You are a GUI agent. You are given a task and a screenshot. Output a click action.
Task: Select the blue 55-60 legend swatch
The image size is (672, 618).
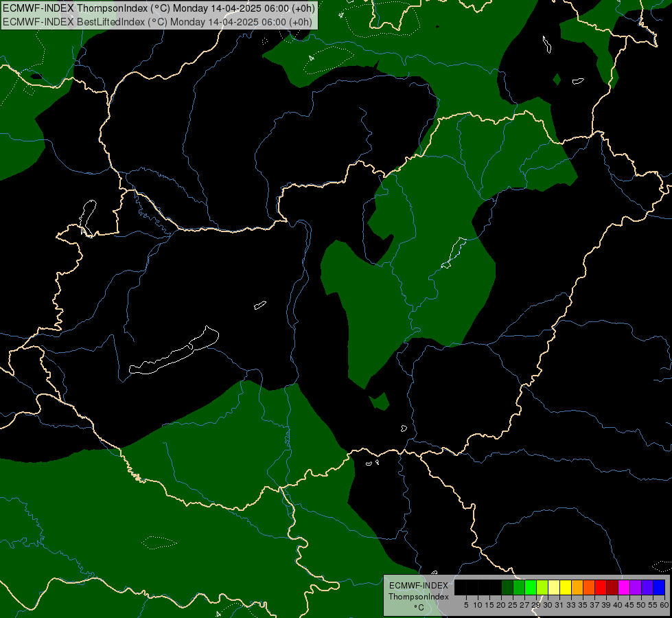click(x=659, y=587)
